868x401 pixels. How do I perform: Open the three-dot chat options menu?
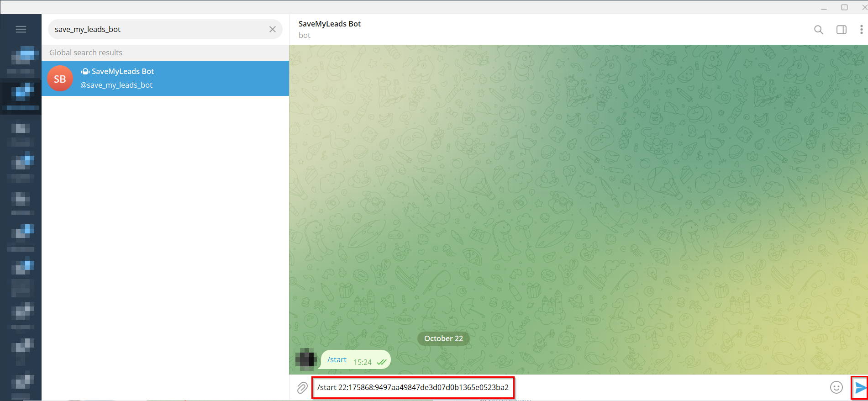(861, 30)
